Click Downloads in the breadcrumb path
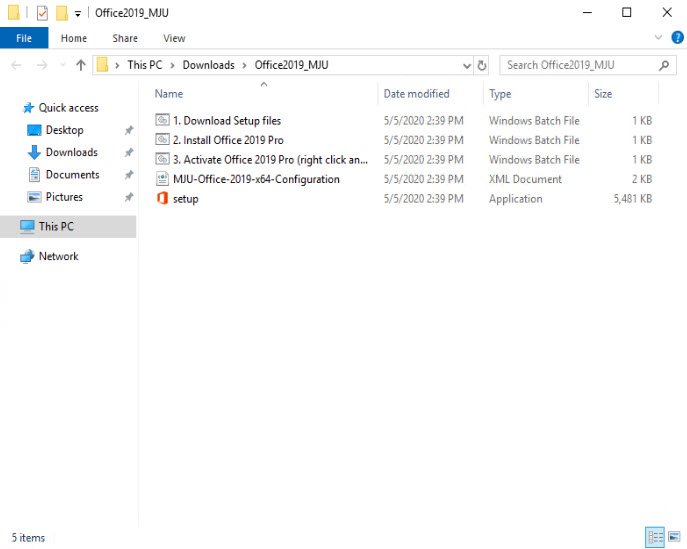687x549 pixels. (208, 65)
